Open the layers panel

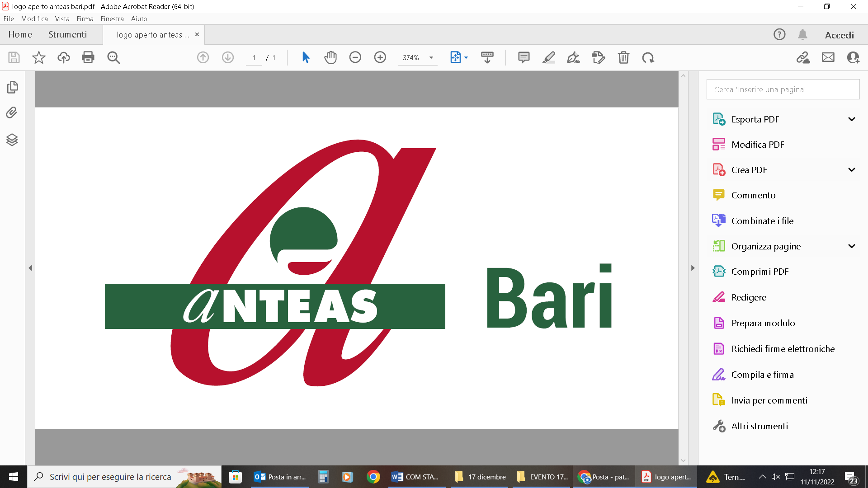tap(12, 140)
